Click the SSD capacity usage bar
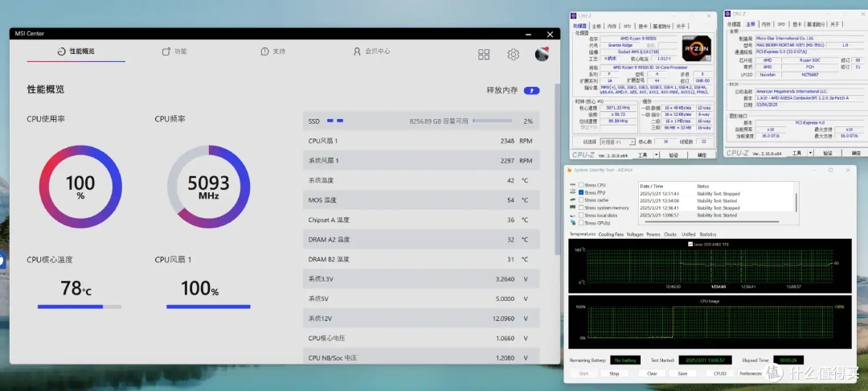 (492, 121)
